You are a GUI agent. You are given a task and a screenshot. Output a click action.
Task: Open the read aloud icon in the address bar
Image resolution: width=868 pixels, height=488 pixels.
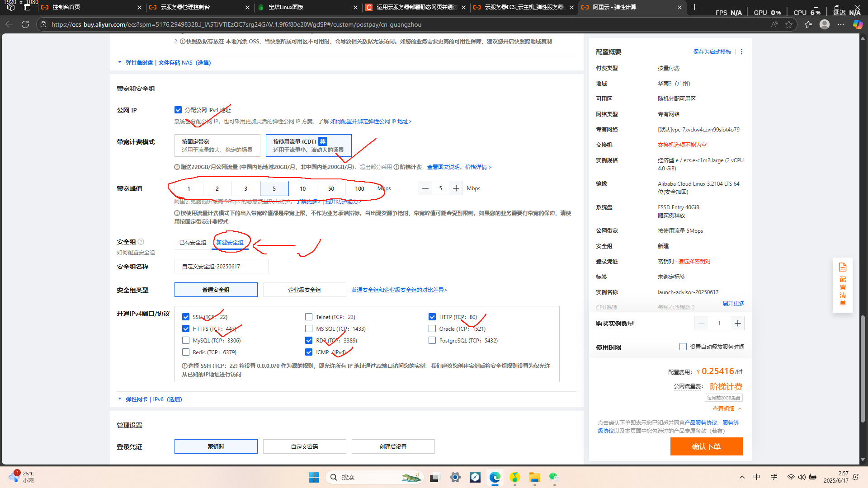tap(774, 24)
